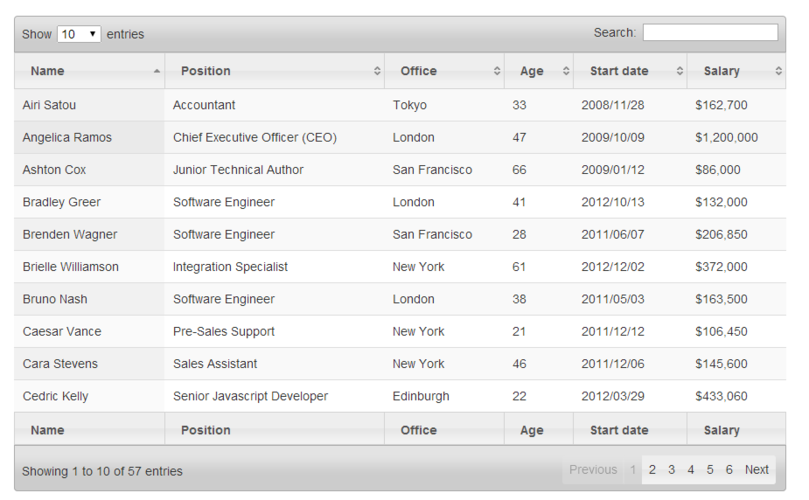Go to pagination page 2
809x500 pixels.
pyautogui.click(x=652, y=470)
